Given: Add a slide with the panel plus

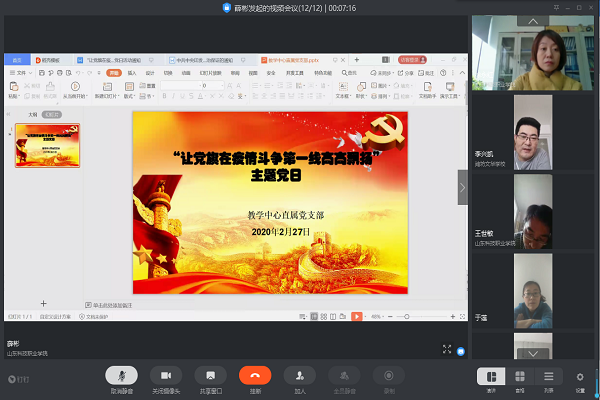Looking at the screenshot, I should point(44,304).
